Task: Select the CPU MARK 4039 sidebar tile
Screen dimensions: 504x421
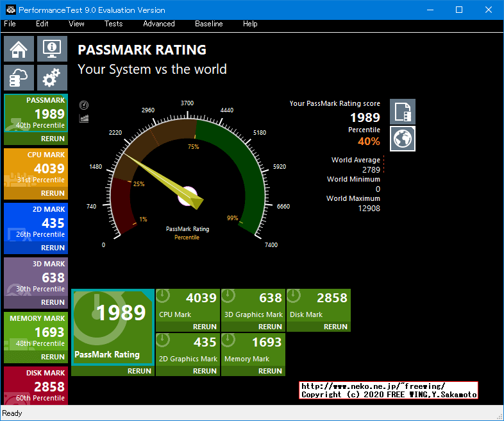Action: tap(36, 168)
